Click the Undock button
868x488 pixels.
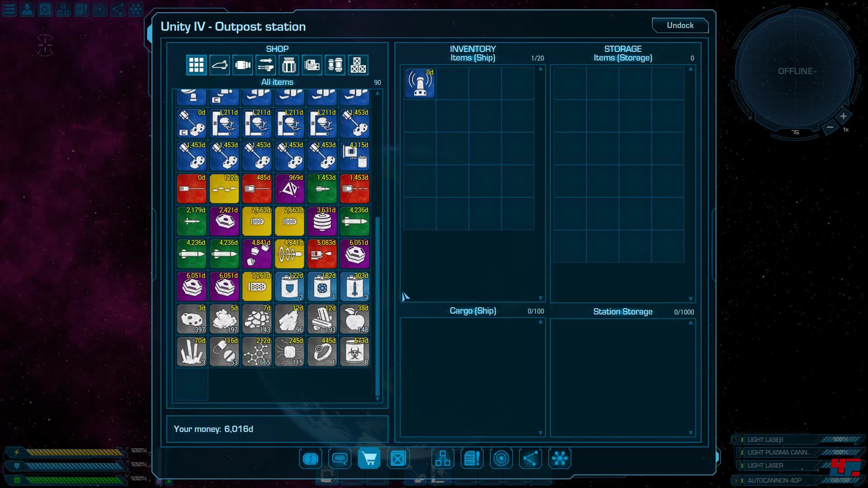pyautogui.click(x=679, y=25)
